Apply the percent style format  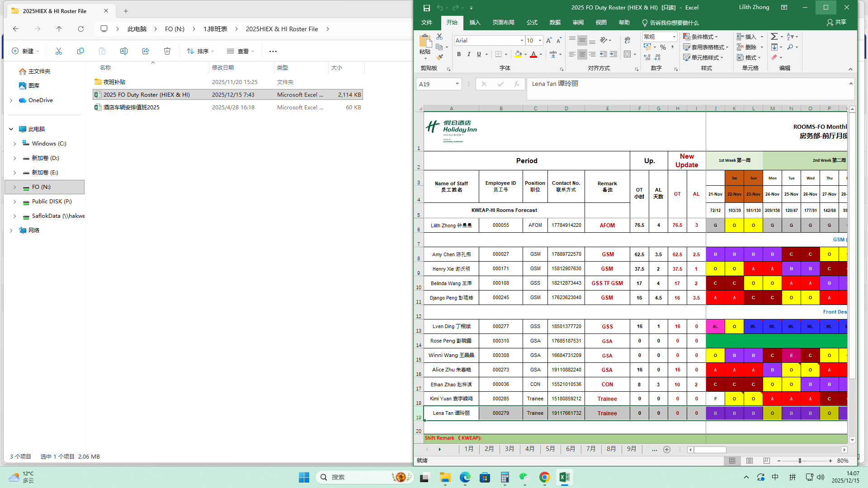click(663, 47)
